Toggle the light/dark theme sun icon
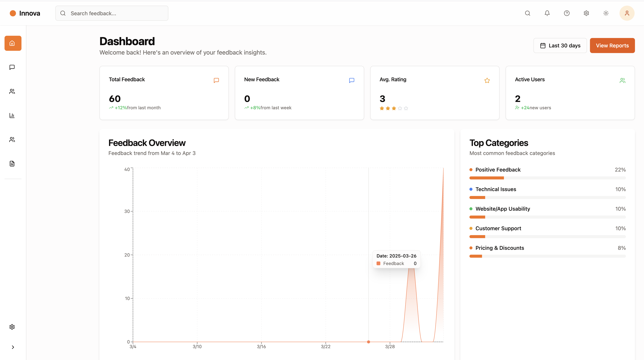The image size is (644, 360). click(x=606, y=13)
